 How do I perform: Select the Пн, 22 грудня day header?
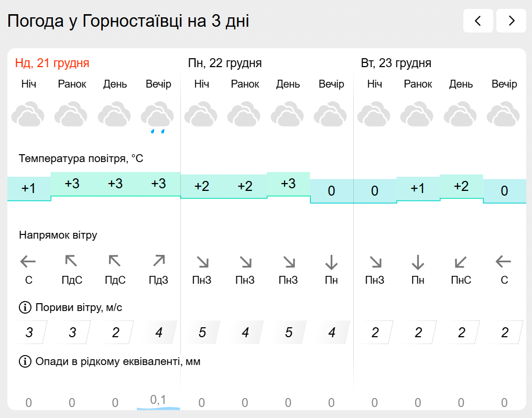pos(225,63)
